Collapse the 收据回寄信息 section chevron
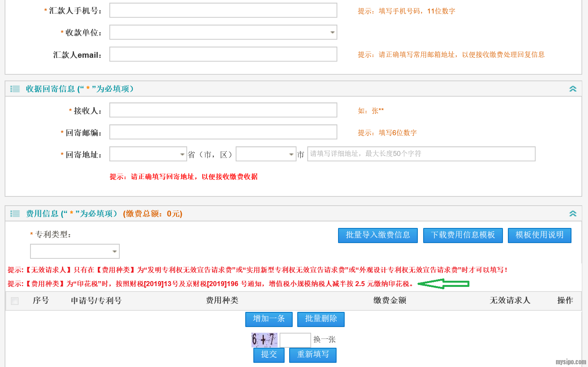Viewport: 588px width, 367px height. click(573, 89)
